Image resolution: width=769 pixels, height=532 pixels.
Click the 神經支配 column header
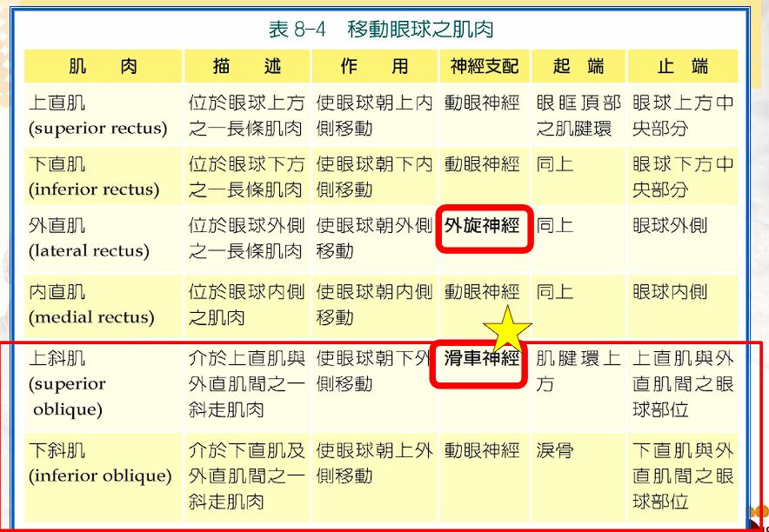tap(483, 66)
